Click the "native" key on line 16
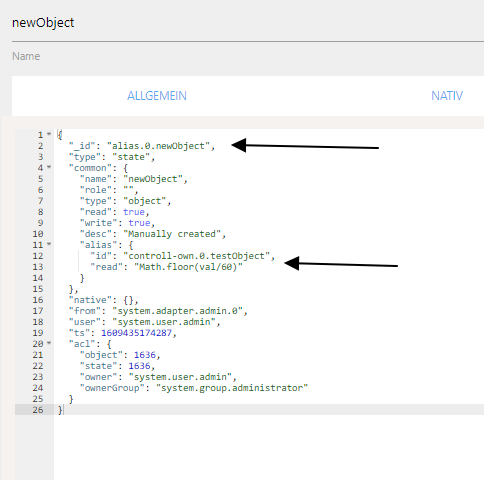Screen dimensions: 484x480 click(90, 300)
